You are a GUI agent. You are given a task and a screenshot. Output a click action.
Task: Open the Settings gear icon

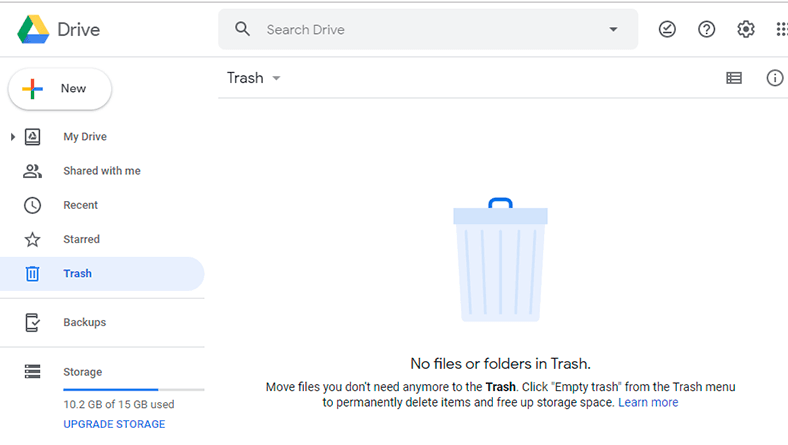click(746, 29)
